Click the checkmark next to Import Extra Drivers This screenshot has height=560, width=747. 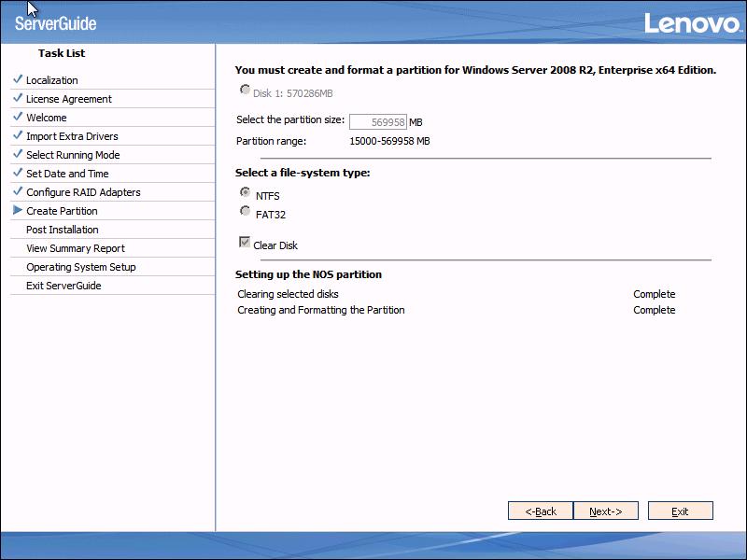point(18,135)
